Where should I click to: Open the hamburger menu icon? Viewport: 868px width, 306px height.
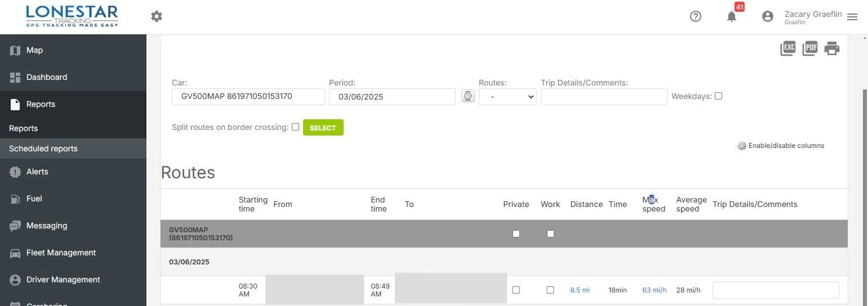pyautogui.click(x=852, y=17)
